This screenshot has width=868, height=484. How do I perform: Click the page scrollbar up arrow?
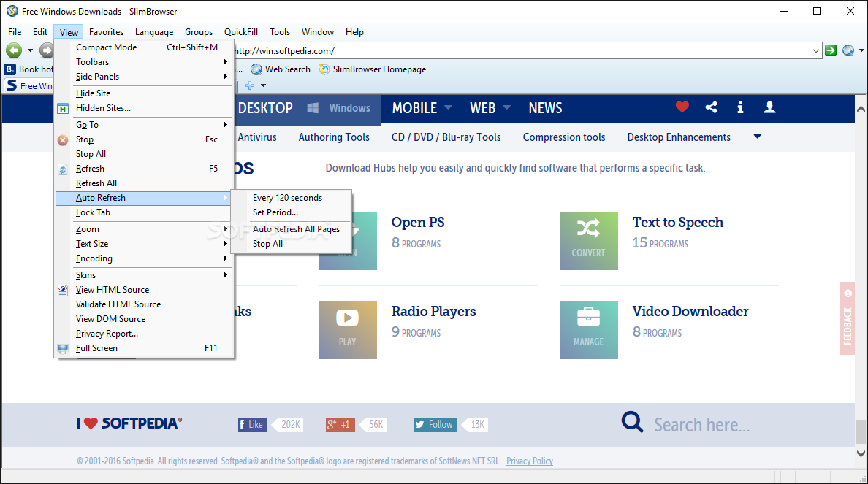[x=861, y=109]
